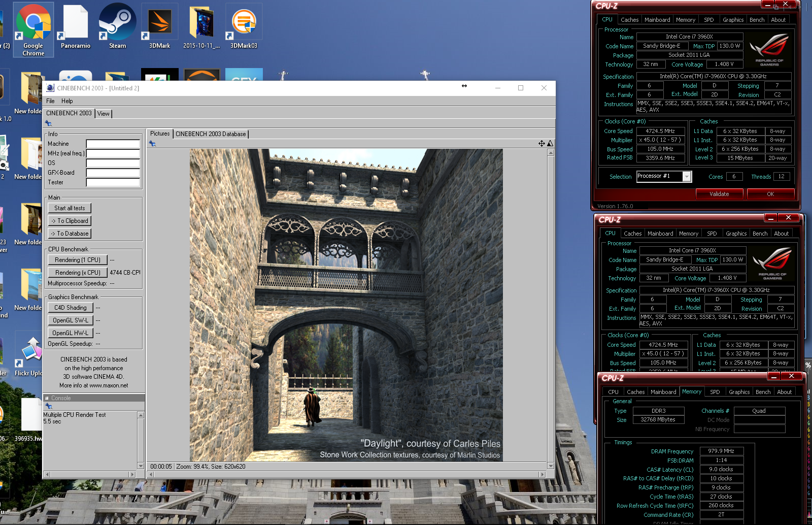Screen dimensions: 812x525
Task: Click the OS input field
Action: tap(113, 163)
